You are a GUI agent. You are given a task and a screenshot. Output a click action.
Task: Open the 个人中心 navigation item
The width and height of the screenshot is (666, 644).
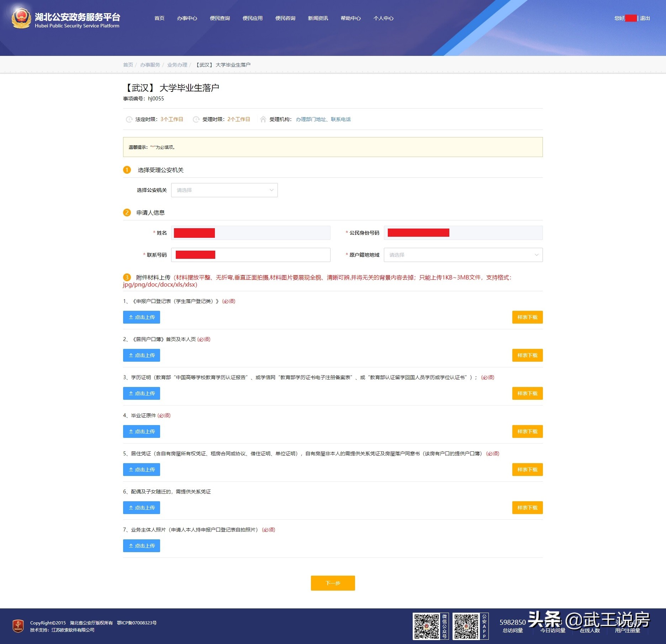click(384, 18)
